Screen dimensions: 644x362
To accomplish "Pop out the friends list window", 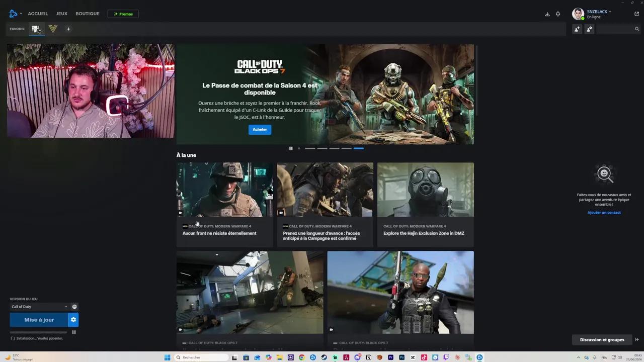I will [x=636, y=14].
